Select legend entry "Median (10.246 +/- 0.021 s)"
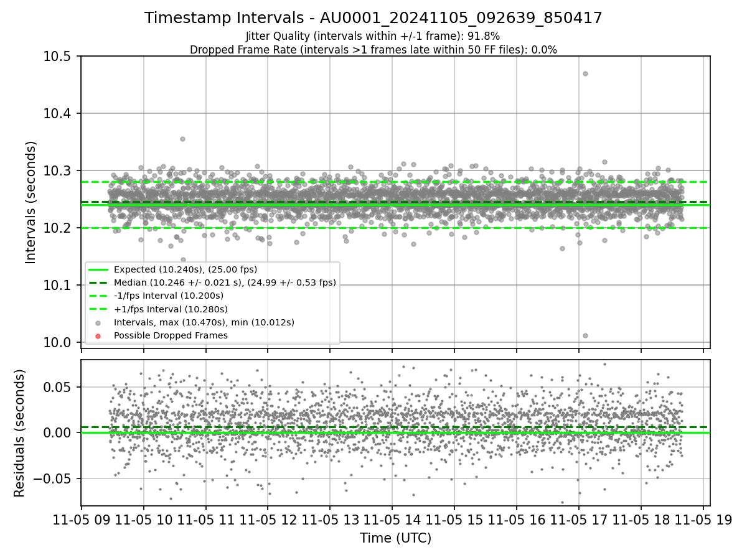This screenshot has width=747, height=560. pos(225,282)
